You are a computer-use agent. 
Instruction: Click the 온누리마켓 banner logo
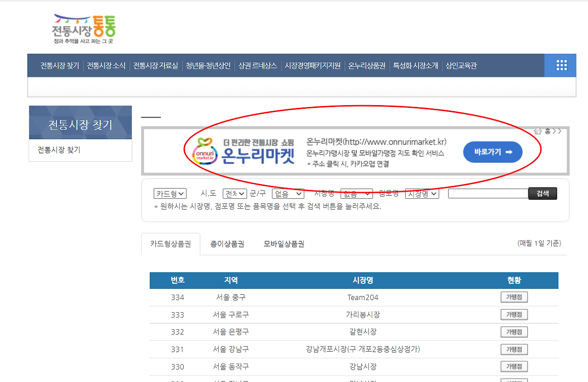point(243,151)
